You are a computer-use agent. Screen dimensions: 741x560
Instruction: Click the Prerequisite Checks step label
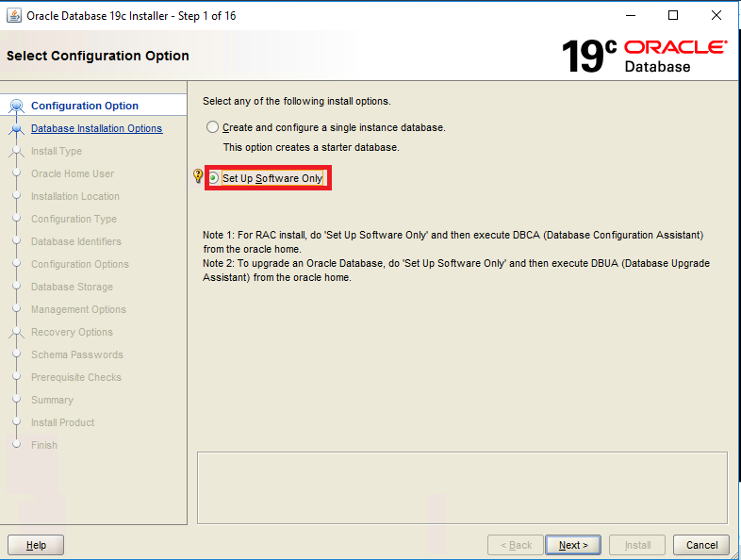76,377
